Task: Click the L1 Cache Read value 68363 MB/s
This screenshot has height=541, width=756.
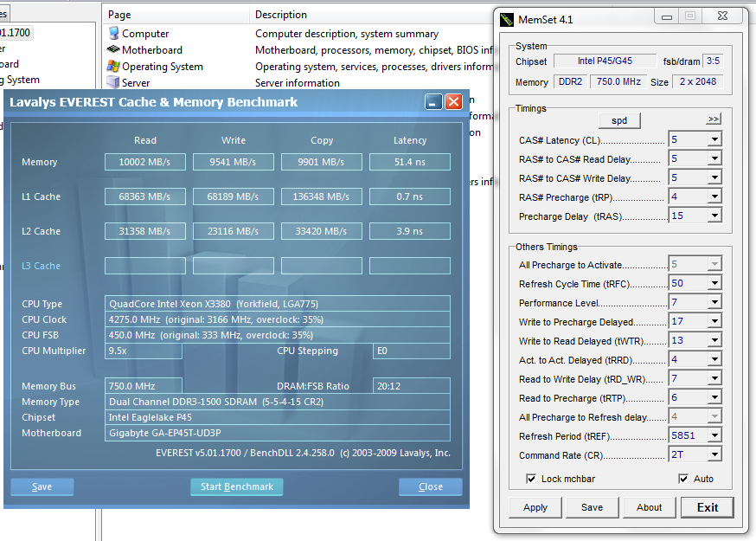Action: pos(145,196)
